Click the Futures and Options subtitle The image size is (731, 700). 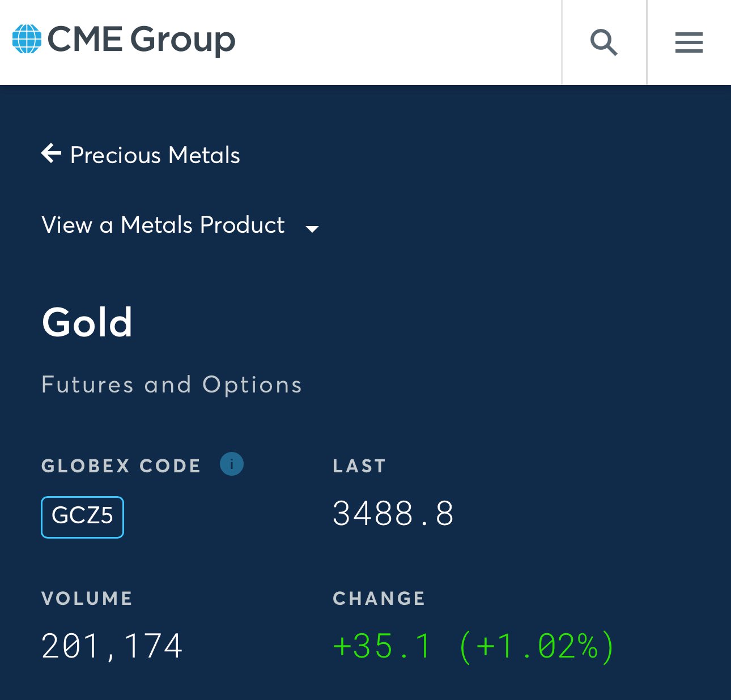coord(172,385)
